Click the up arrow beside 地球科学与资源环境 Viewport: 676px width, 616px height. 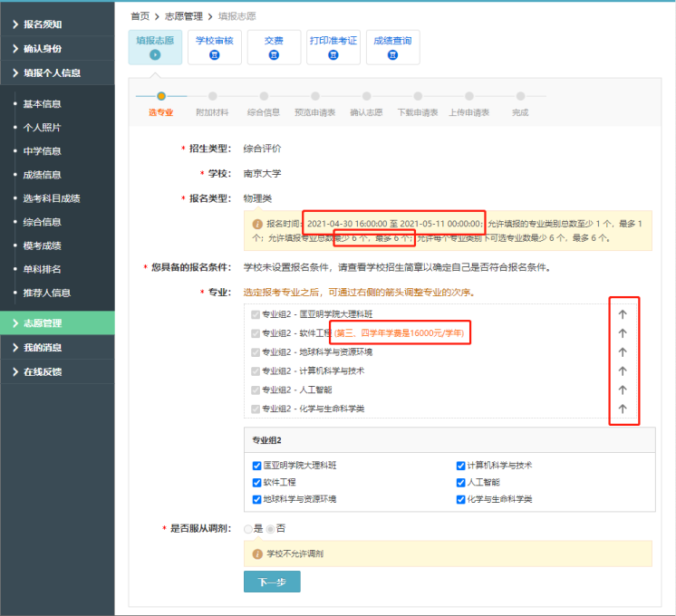pos(623,351)
